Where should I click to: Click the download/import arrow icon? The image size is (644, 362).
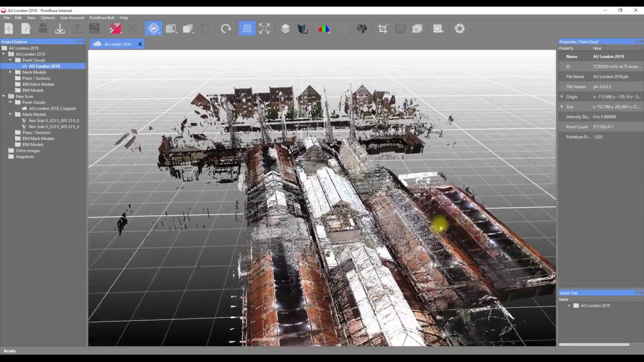(x=60, y=29)
